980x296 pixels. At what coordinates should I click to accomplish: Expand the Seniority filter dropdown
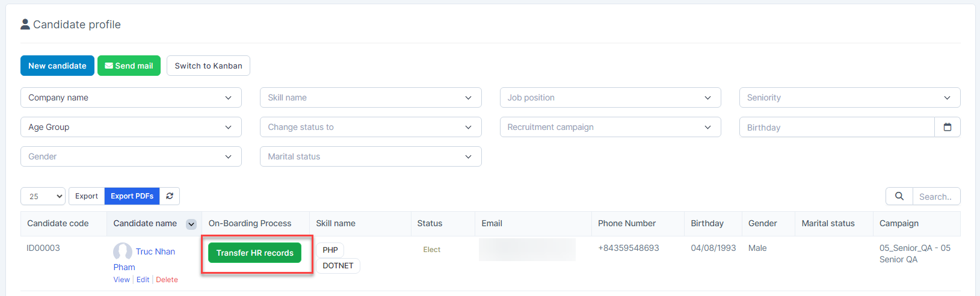[849, 97]
